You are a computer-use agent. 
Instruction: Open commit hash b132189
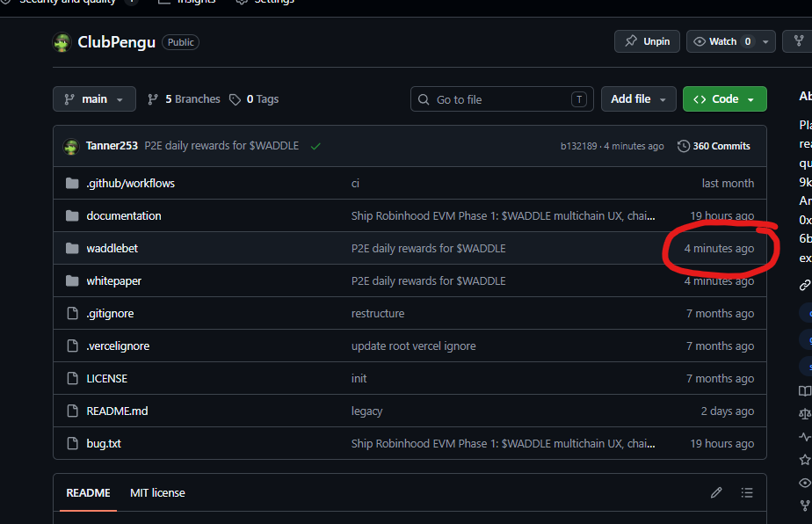pos(578,146)
